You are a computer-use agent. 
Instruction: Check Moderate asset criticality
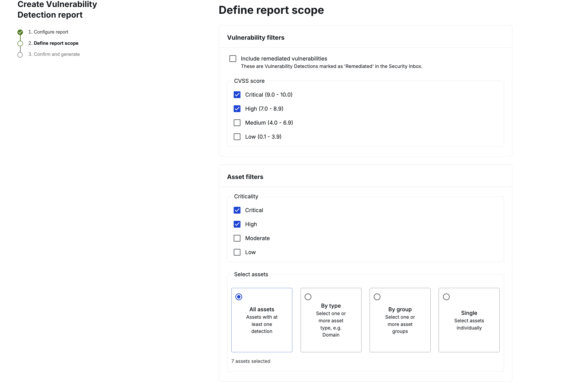tap(237, 238)
